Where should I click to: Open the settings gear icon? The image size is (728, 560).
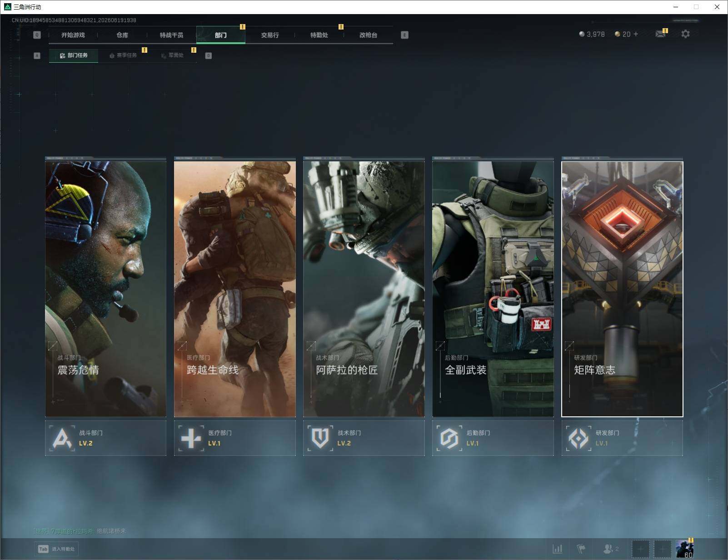pos(685,34)
